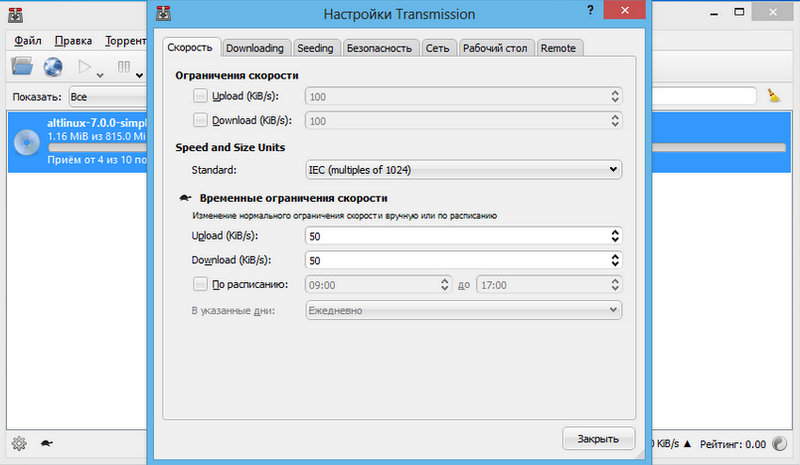Open gear options in main window status bar
The height and width of the screenshot is (465, 800).
coord(19,443)
